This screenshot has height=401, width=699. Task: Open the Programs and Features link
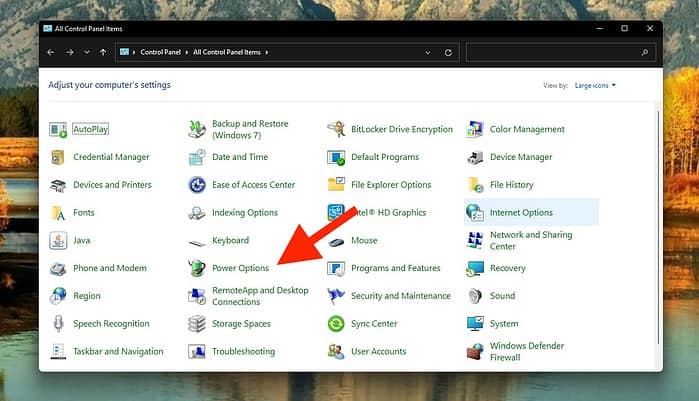pos(396,268)
